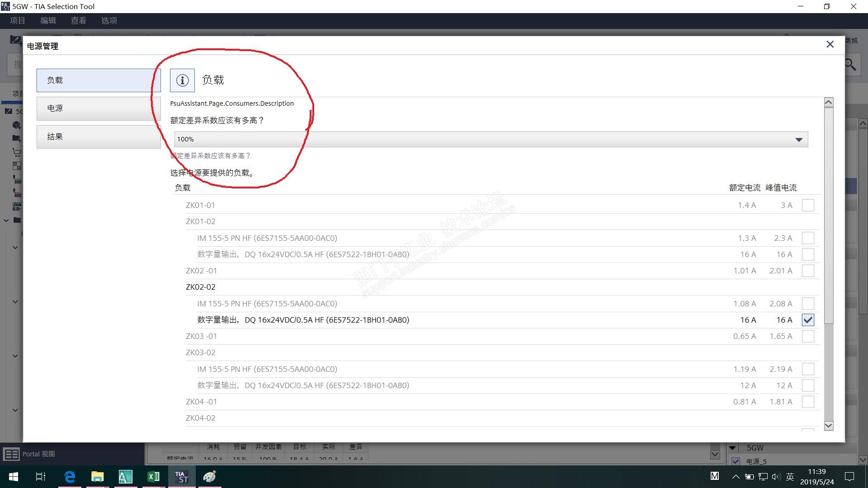Open the 编辑 menu

(x=48, y=20)
